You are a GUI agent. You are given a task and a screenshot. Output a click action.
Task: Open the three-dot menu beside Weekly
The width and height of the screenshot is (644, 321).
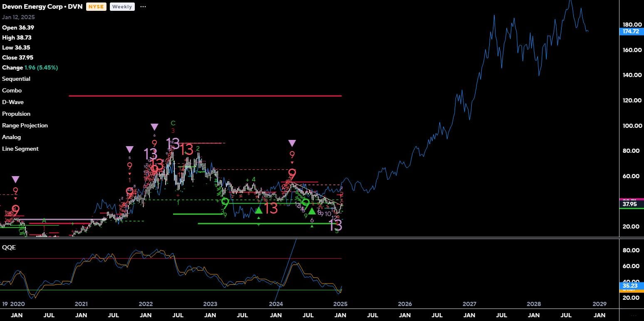click(x=143, y=7)
